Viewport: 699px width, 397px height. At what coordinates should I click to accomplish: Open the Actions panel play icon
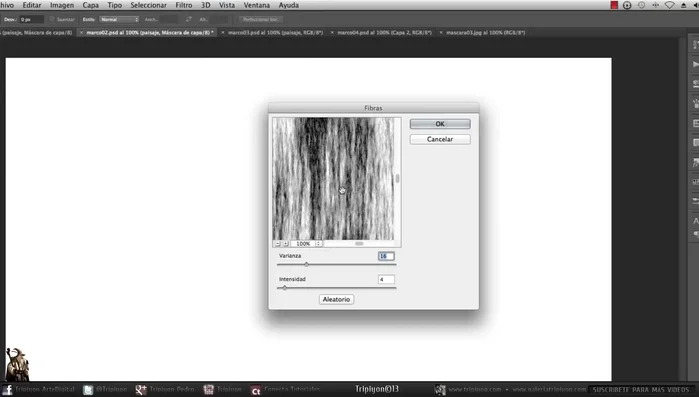(x=695, y=64)
